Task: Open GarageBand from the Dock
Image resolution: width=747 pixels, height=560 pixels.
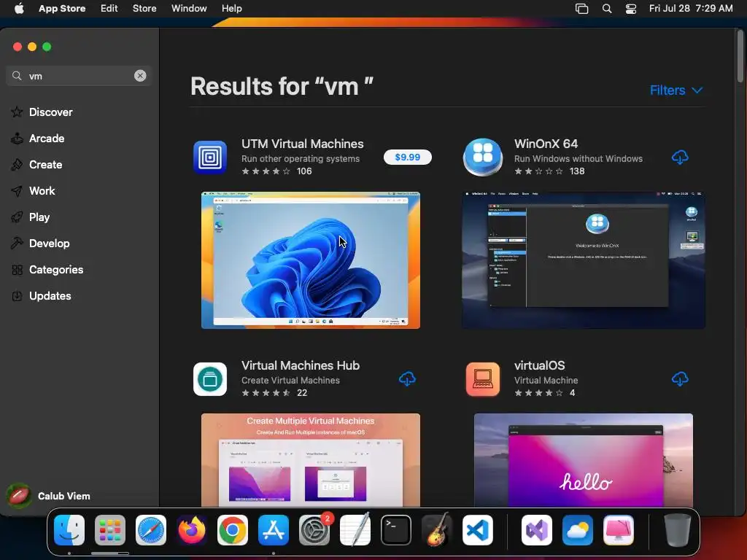Action: 437,530
